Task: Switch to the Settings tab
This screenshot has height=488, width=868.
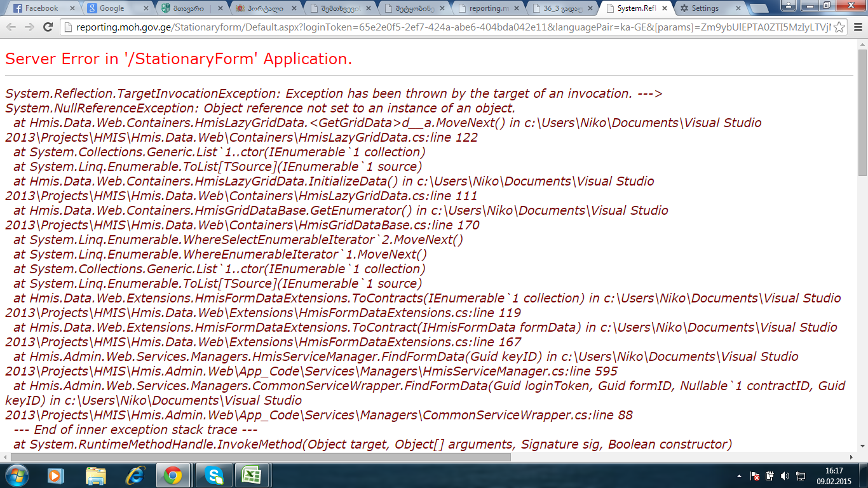Action: click(704, 8)
